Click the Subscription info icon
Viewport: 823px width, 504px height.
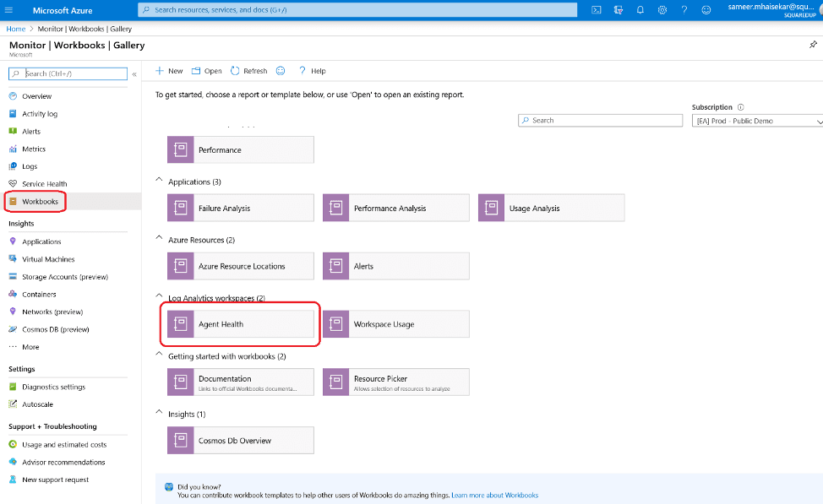pos(740,107)
